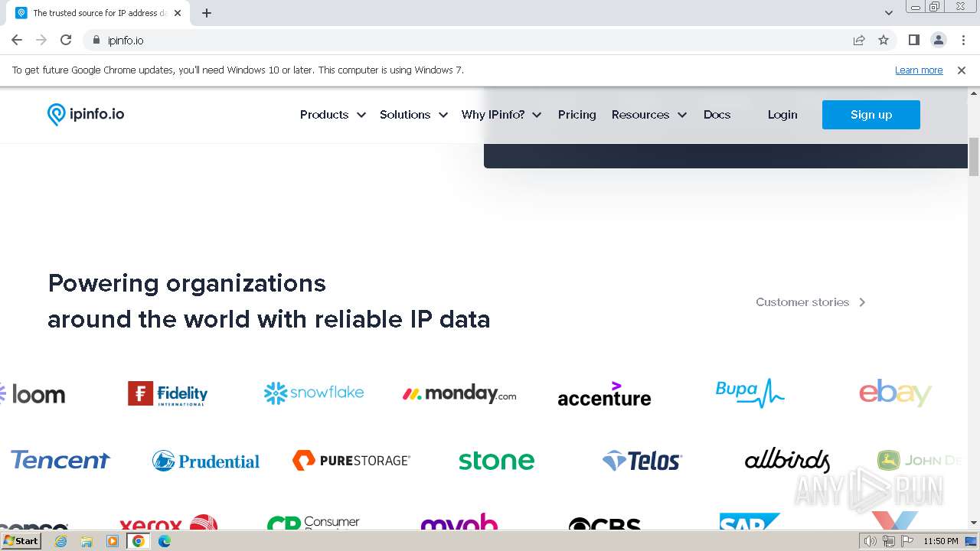Share this page icon
This screenshot has height=551, width=980.
tap(859, 40)
